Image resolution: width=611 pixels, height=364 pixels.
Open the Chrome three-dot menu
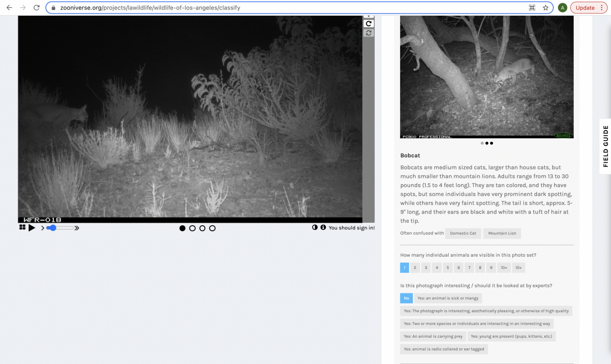coord(602,8)
